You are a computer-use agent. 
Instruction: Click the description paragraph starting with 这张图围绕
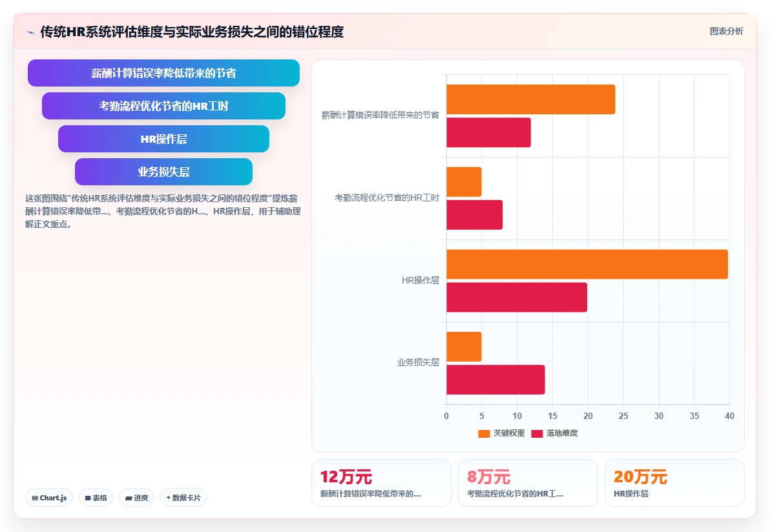point(163,212)
